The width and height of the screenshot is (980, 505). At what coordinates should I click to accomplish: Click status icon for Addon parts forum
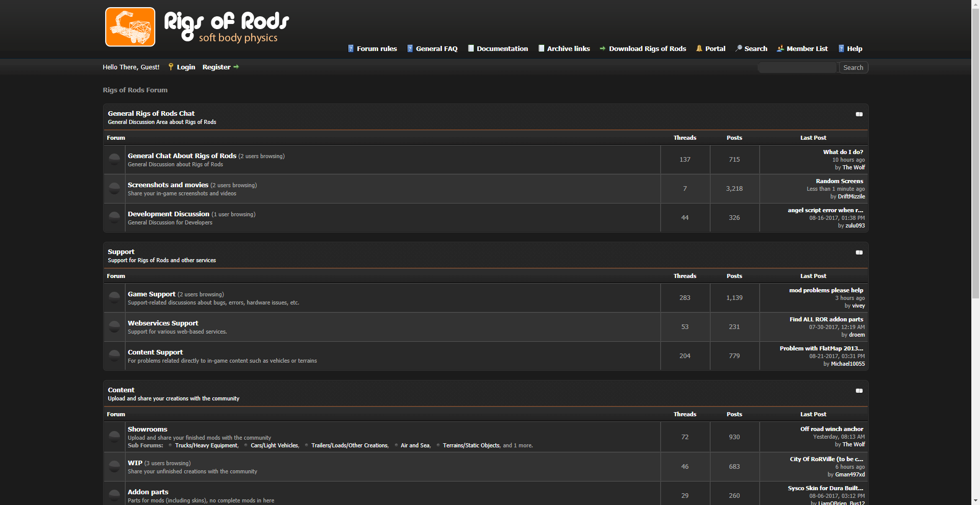114,495
